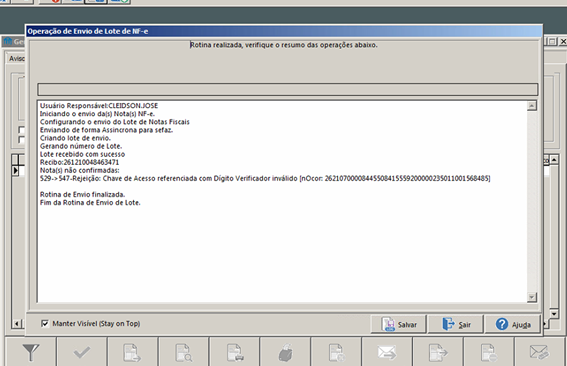Click the line Rotina de Envio finalizada.
Screen dimensions: 567x366
82,194
